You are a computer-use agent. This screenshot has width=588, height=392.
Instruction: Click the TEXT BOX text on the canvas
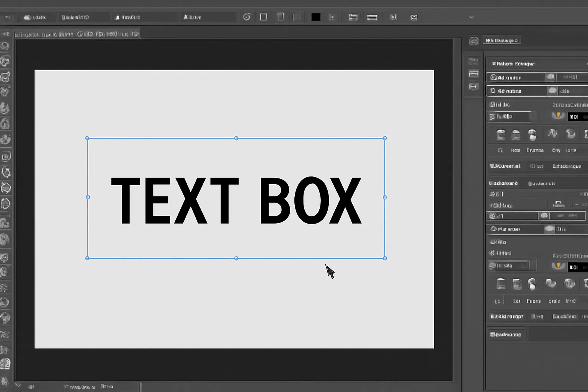236,200
